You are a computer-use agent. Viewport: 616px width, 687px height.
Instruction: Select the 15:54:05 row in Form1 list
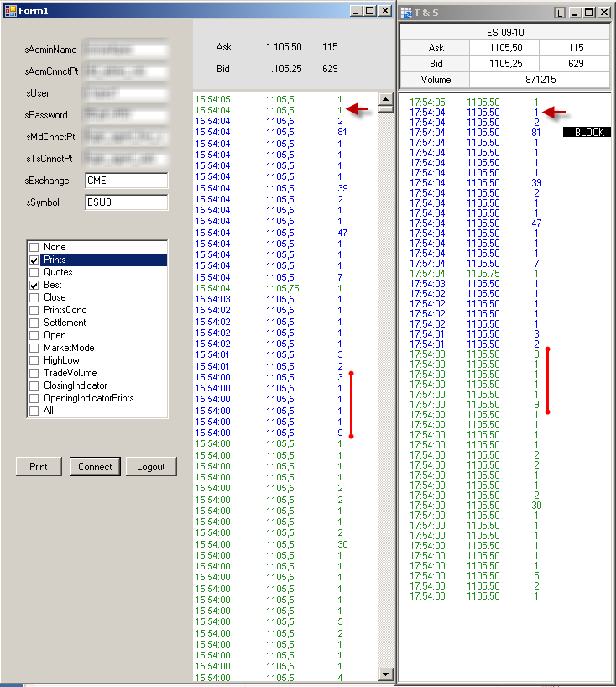285,99
